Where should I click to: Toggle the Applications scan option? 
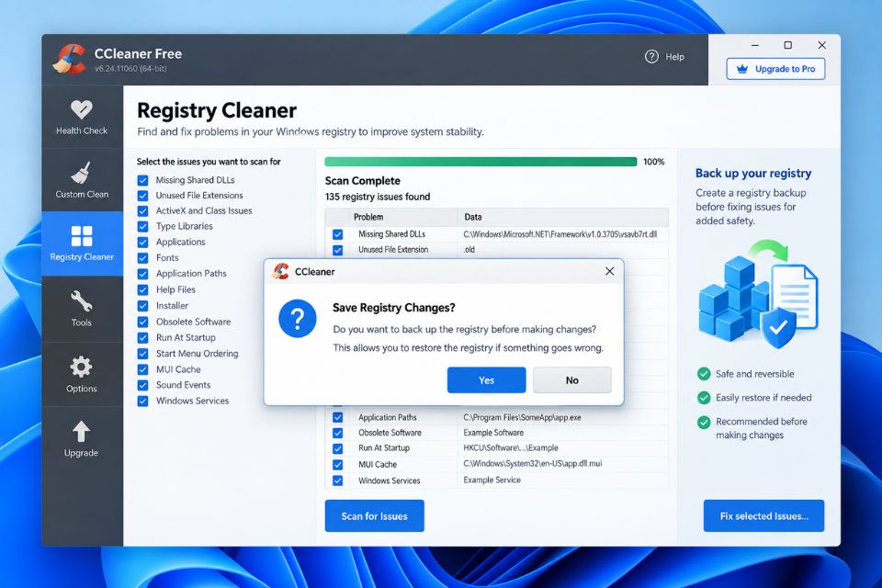point(143,242)
